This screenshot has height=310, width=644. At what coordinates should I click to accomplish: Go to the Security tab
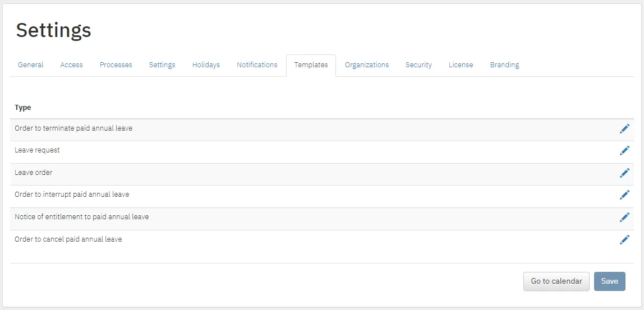pos(418,65)
